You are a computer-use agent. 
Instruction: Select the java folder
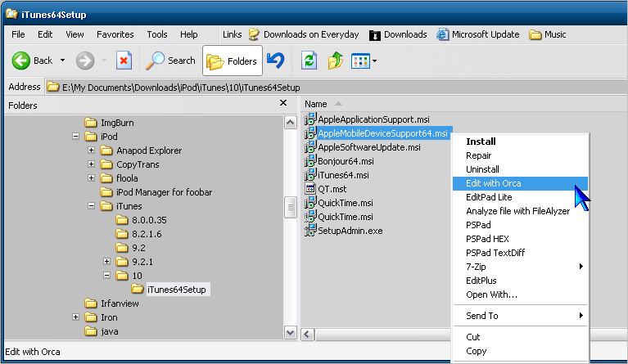point(102,331)
